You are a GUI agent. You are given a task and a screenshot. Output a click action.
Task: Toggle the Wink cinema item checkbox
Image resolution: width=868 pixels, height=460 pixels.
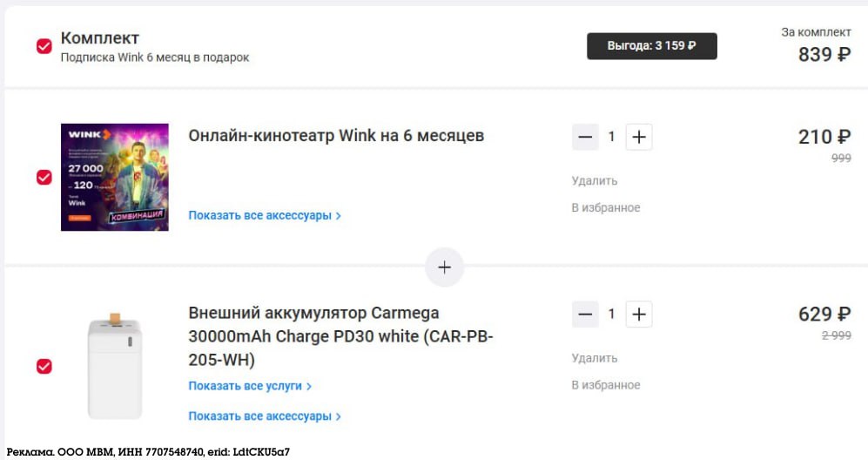[x=44, y=178]
